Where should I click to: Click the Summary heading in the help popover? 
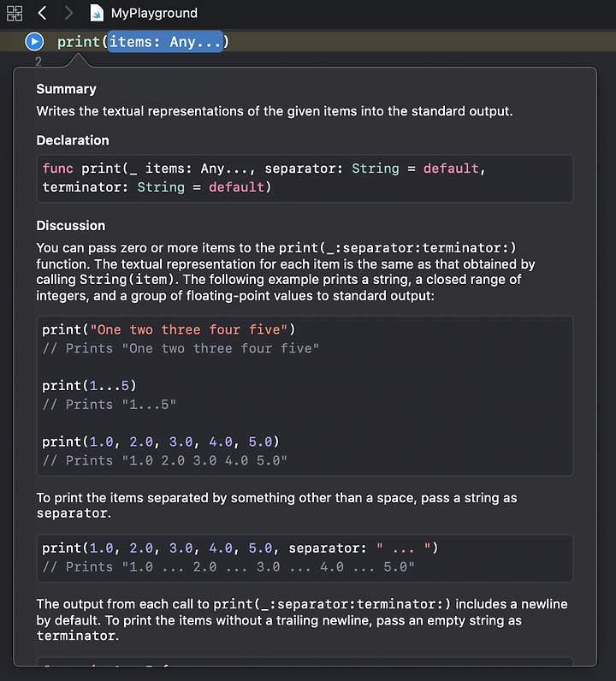tap(66, 89)
